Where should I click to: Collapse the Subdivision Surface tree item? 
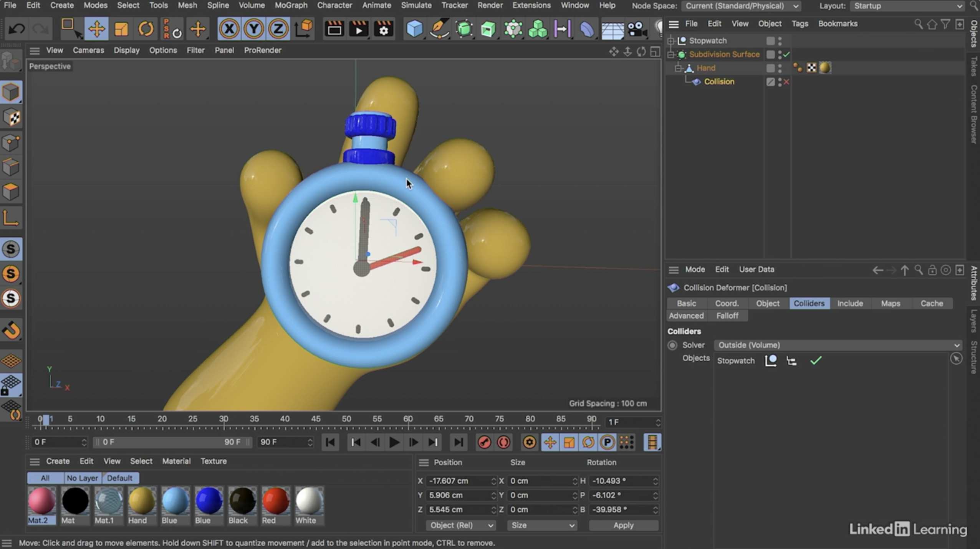[x=670, y=54]
